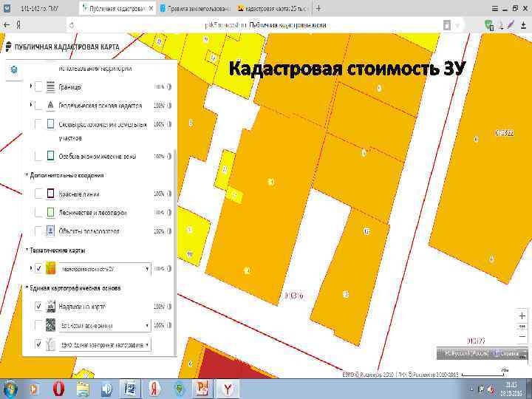This screenshot has width=532, height=399.
Task: Click the Яндекс home Я button
Action: point(18,25)
